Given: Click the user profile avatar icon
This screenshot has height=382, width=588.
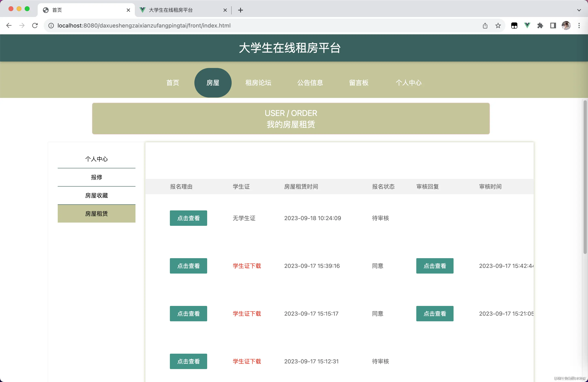Looking at the screenshot, I should [x=566, y=25].
